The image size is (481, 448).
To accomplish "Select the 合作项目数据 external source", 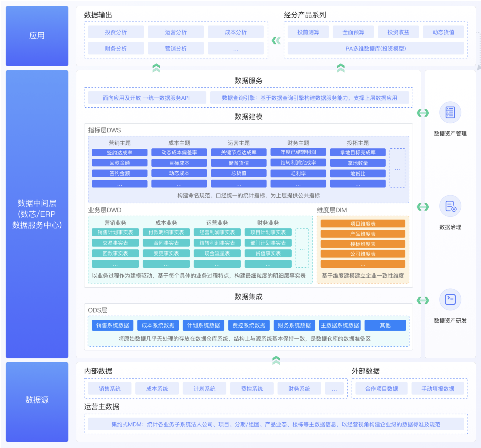I will pos(381,389).
